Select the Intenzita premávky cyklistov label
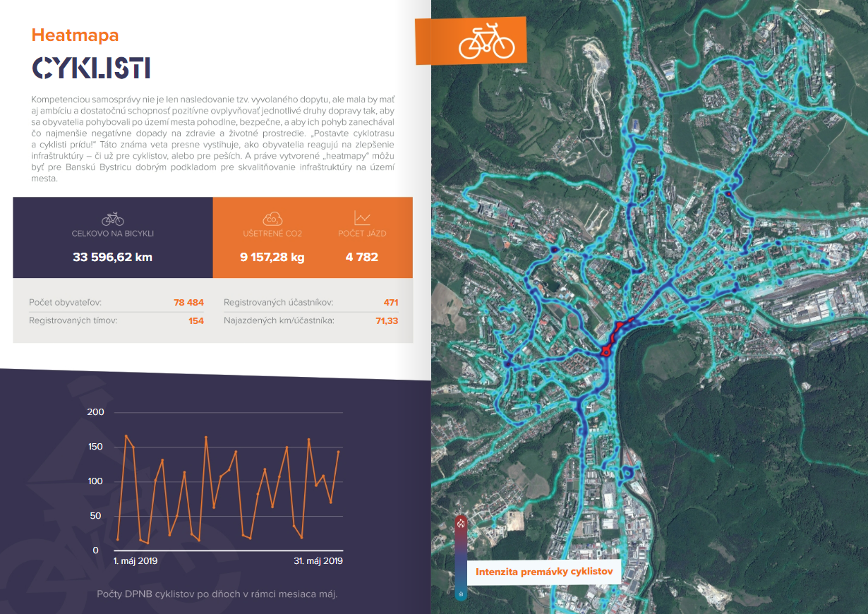This screenshot has height=614, width=868. point(543,572)
